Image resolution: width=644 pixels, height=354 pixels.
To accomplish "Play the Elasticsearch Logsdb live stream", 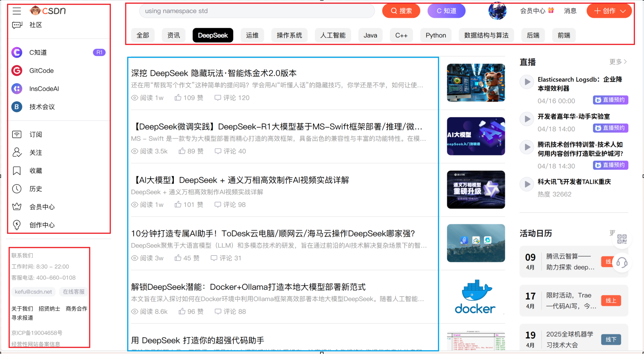I will click(x=527, y=82).
